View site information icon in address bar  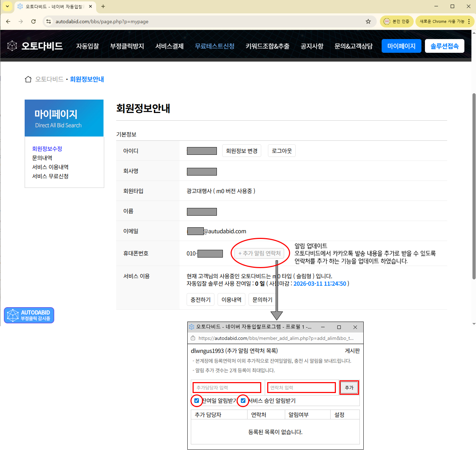(x=49, y=21)
